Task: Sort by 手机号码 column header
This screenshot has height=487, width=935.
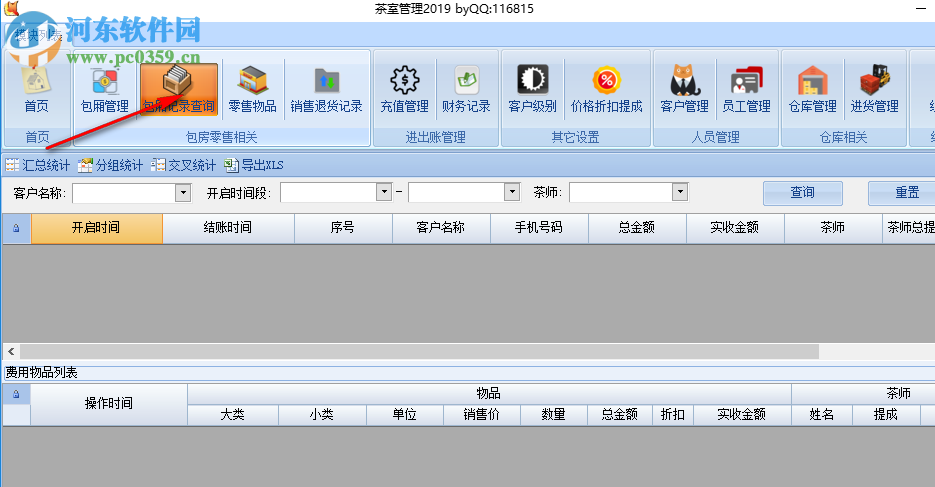Action: tap(539, 228)
